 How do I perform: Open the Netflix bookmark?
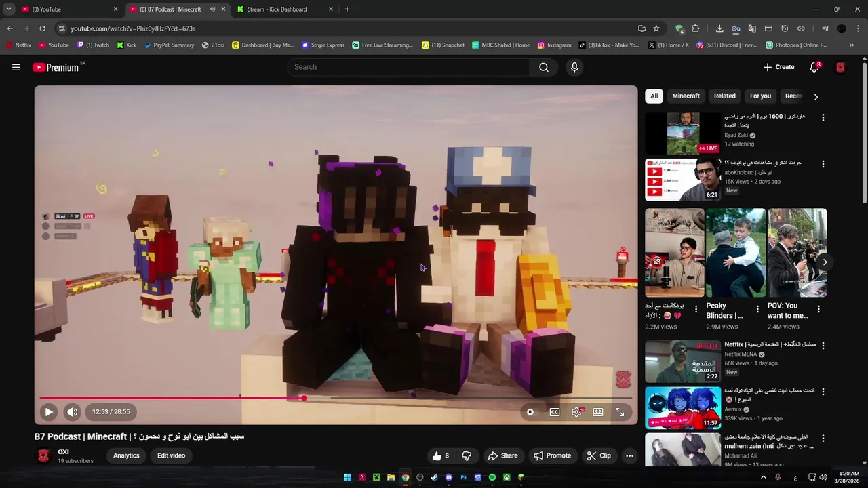[x=19, y=45]
